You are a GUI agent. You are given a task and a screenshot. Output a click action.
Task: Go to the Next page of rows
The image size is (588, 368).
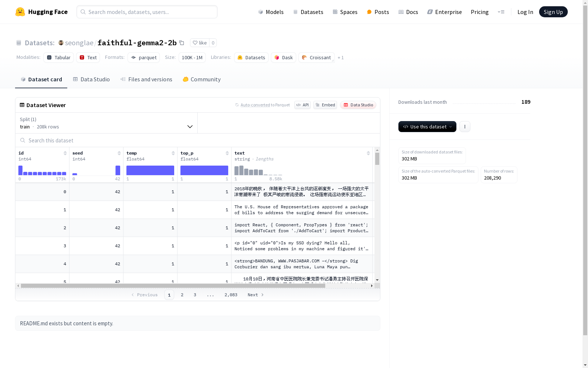(256, 295)
